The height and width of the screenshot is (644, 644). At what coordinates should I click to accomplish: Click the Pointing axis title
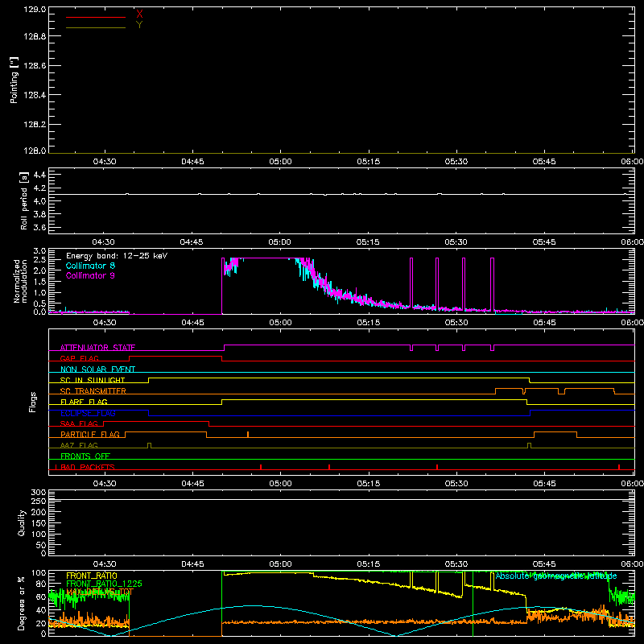coord(14,80)
